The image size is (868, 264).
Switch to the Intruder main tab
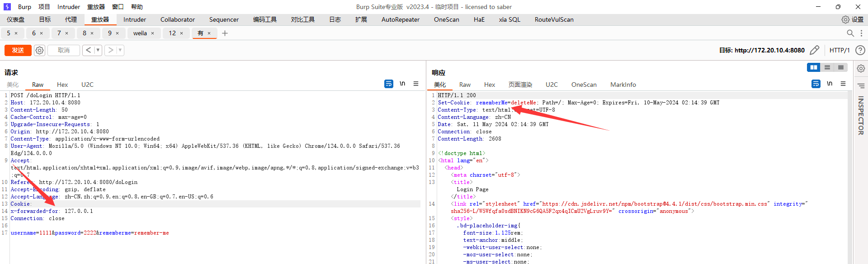[134, 19]
